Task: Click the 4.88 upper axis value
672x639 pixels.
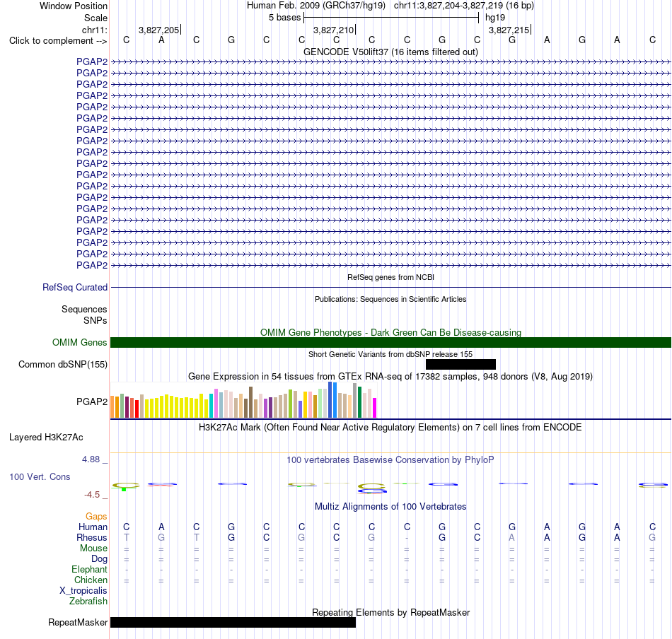Action: click(91, 459)
